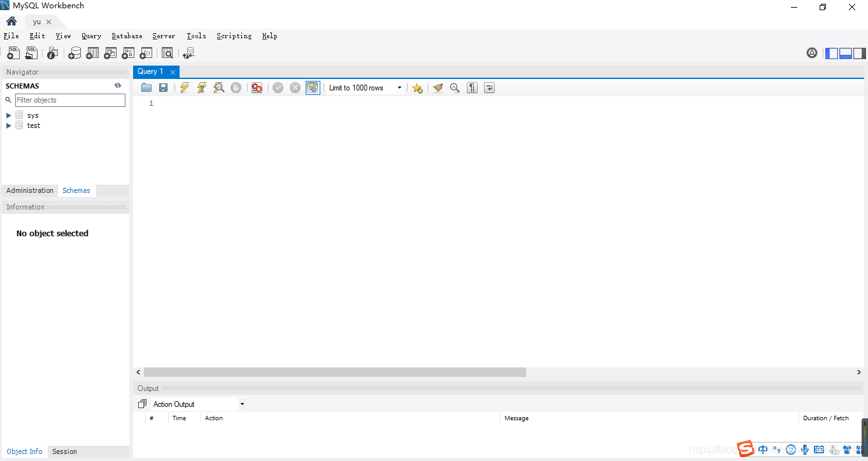Open the Server menu
Viewport: 868px width, 461px height.
pyautogui.click(x=164, y=36)
